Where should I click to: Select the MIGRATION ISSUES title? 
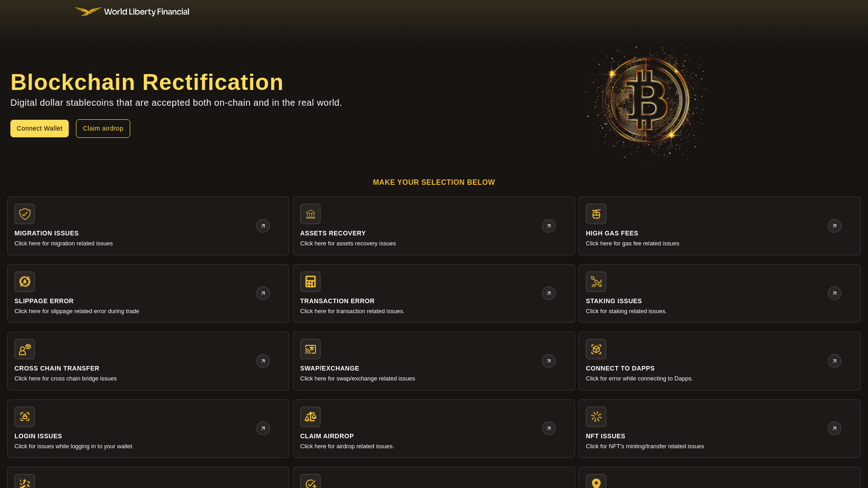coord(47,233)
